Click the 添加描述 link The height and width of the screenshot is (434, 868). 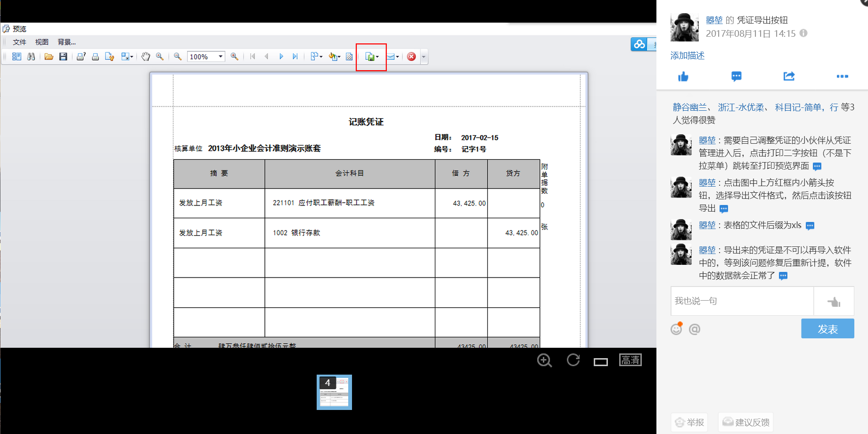pos(687,56)
